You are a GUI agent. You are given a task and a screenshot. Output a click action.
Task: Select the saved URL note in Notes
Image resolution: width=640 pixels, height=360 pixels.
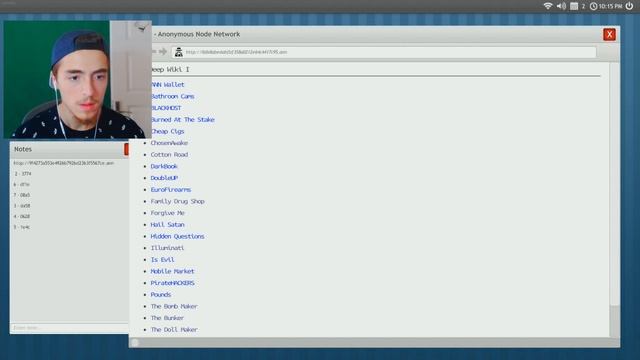(x=64, y=163)
